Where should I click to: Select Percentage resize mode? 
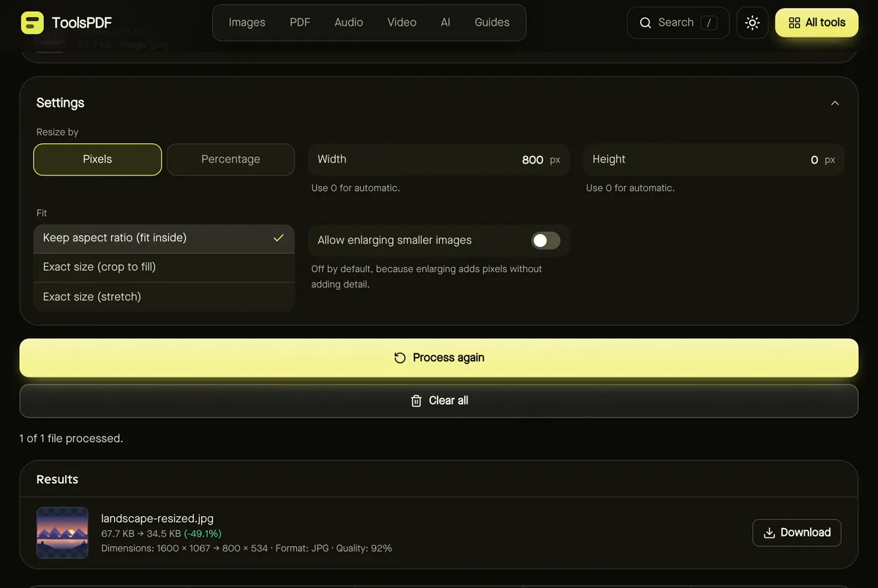click(230, 159)
